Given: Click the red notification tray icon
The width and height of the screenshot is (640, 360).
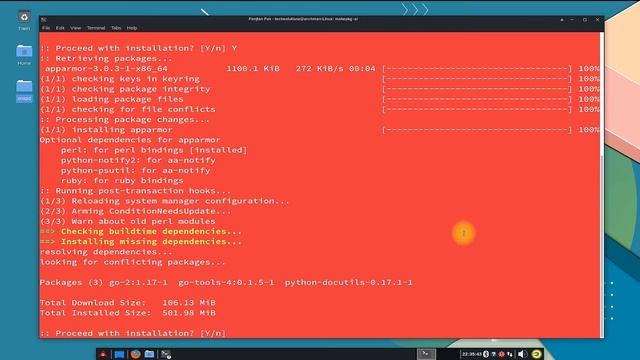Looking at the screenshot, I should (502, 354).
